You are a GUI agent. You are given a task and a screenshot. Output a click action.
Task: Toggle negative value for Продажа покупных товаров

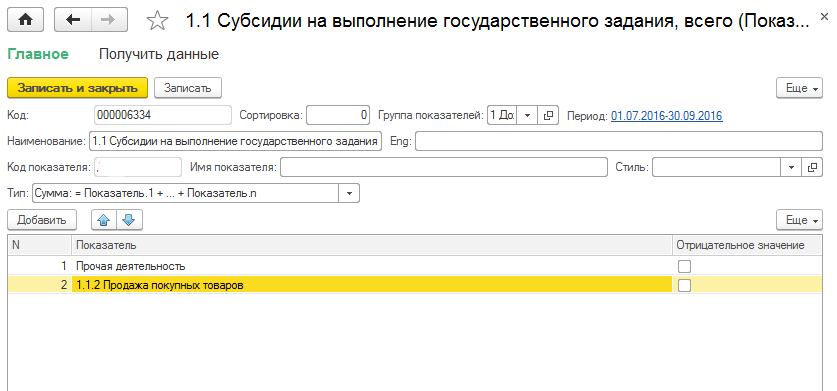(684, 285)
